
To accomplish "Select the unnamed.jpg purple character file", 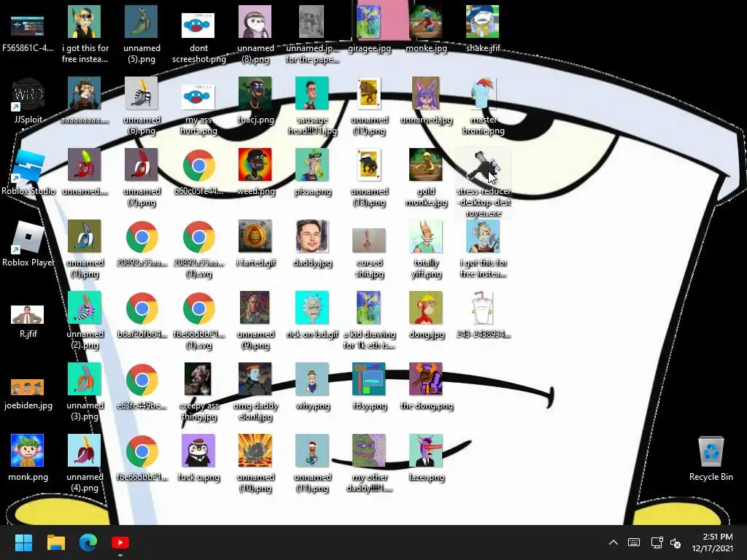I will [426, 101].
